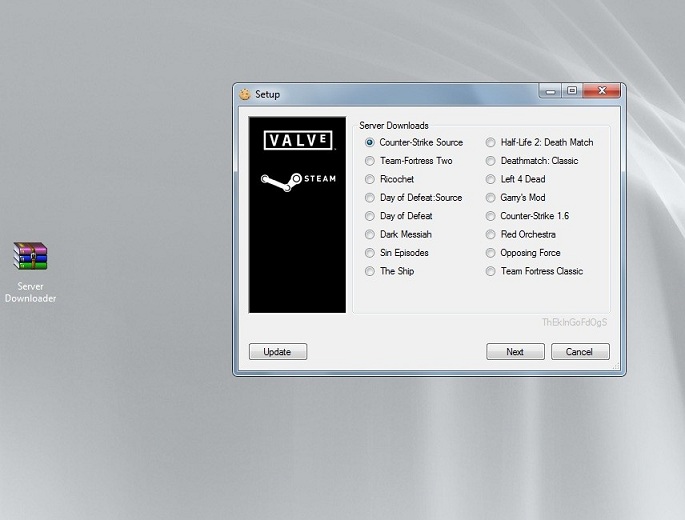Select Garry's Mod radio button

click(x=491, y=198)
